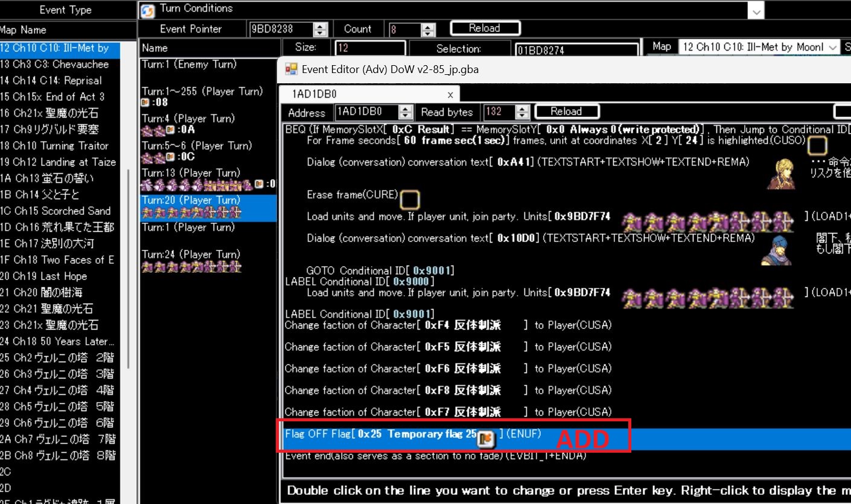The height and width of the screenshot is (504, 851).
Task: Click the flag icon on Temporary flag 25 line
Action: click(486, 439)
